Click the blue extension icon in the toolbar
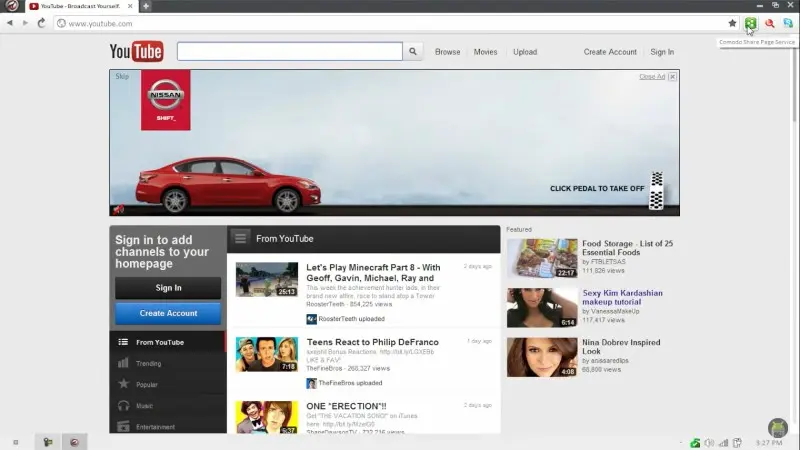The width and height of the screenshot is (800, 450). pyautogui.click(x=788, y=23)
